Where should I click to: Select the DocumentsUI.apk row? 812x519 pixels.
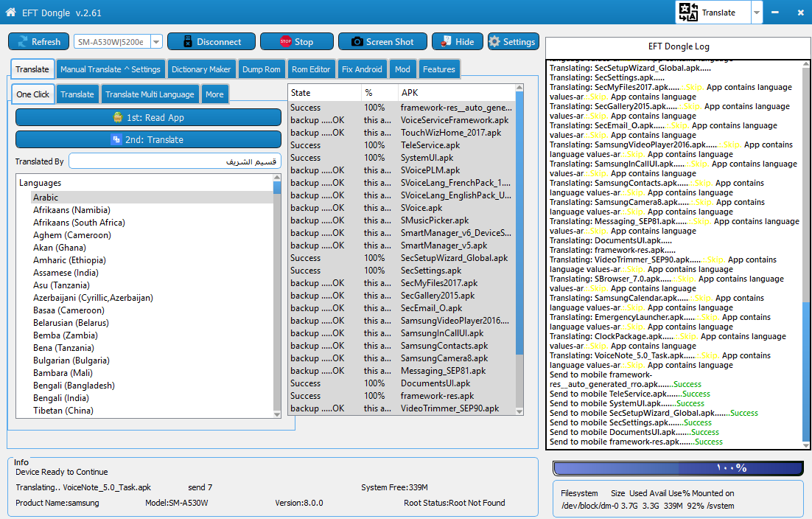pos(402,383)
